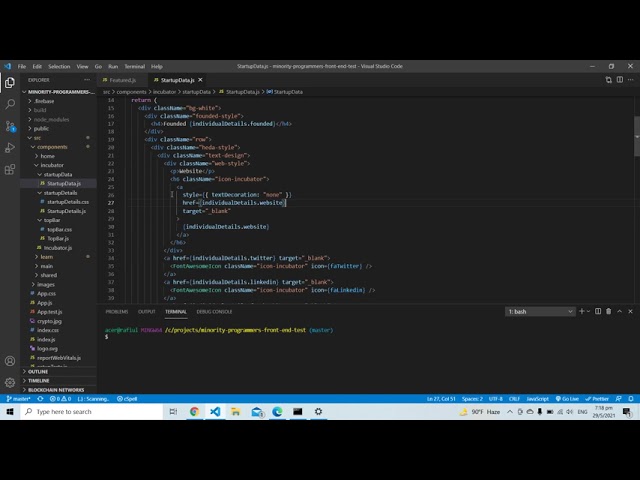The height and width of the screenshot is (480, 640).
Task: Expand the TIMELINE section
Action: point(38,380)
